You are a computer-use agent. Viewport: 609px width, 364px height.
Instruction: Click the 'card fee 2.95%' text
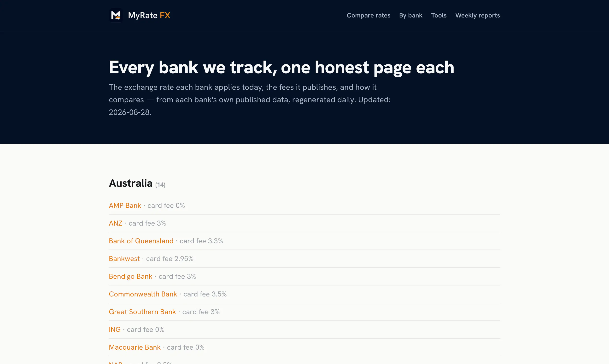pyautogui.click(x=170, y=258)
